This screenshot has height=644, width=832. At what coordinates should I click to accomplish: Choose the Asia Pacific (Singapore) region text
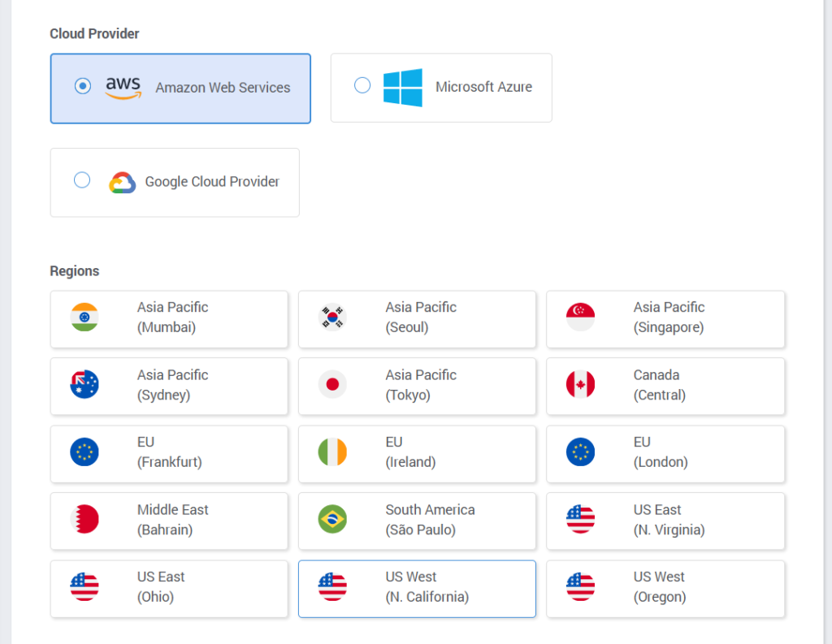pyautogui.click(x=669, y=318)
